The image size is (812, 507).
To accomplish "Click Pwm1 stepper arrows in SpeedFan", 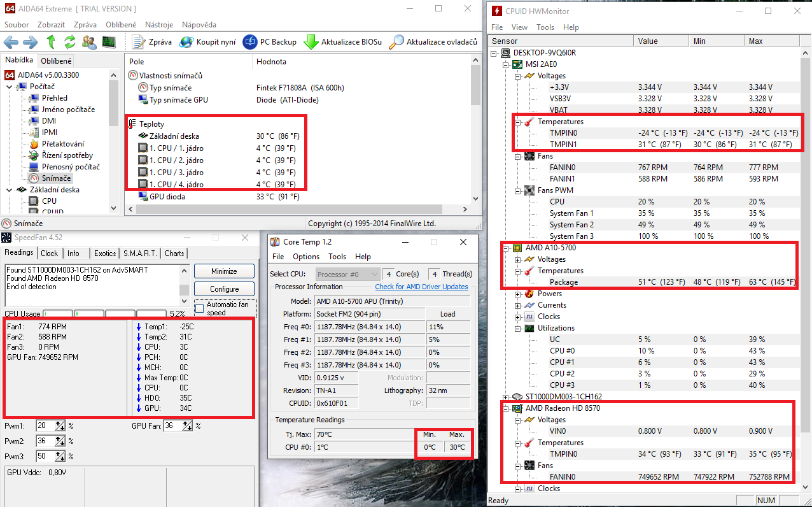I will (x=60, y=425).
